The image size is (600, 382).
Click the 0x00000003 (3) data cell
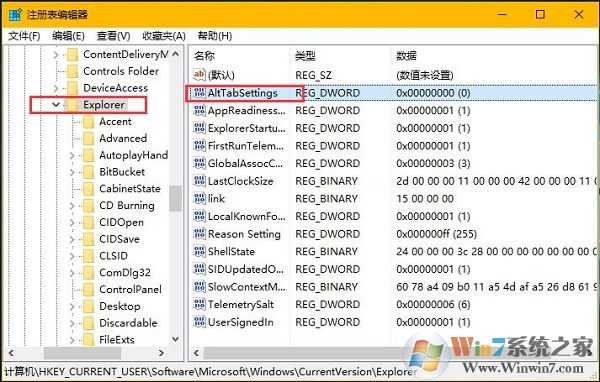(x=433, y=163)
